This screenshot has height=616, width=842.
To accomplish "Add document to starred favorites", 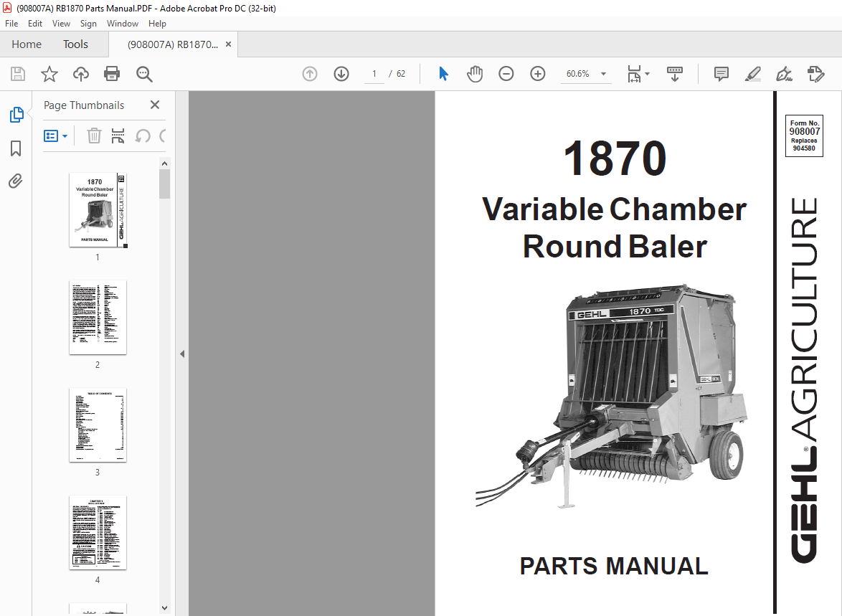I will (49, 74).
